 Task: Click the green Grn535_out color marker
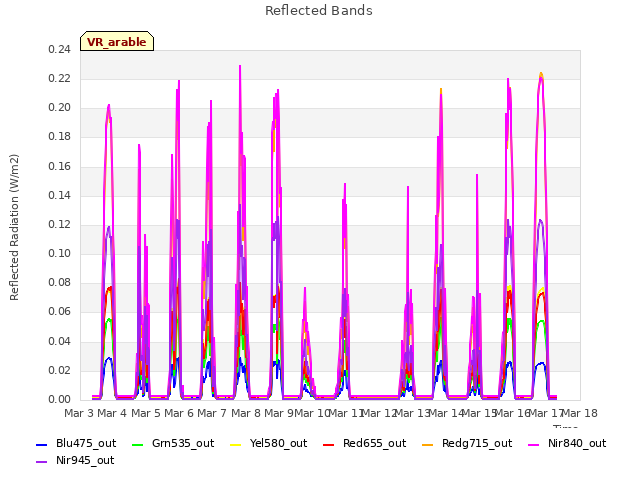[x=138, y=444]
